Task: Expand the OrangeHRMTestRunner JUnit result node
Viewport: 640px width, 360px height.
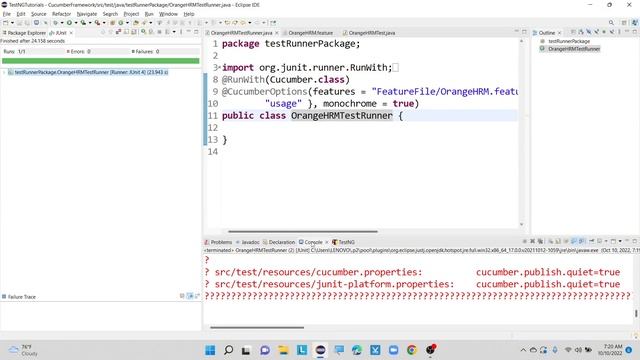Action: pyautogui.click(x=4, y=72)
